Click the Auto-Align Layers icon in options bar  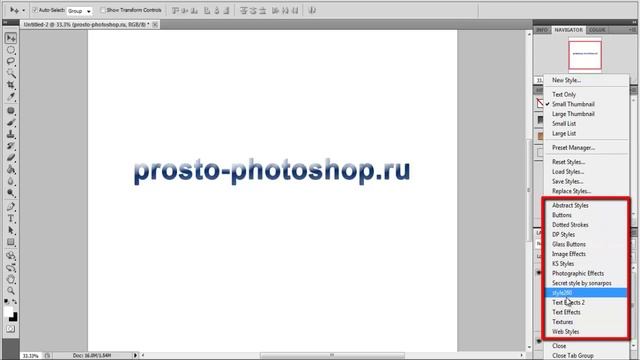click(312, 11)
